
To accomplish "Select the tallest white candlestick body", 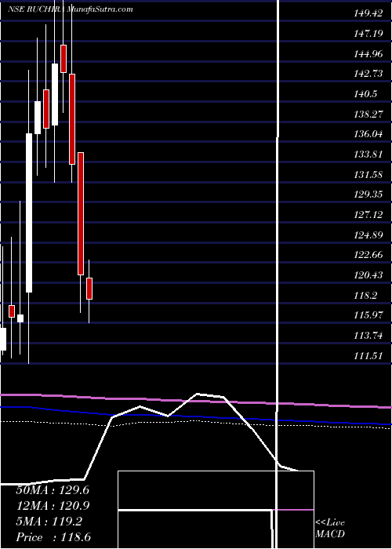I will (x=29, y=213).
